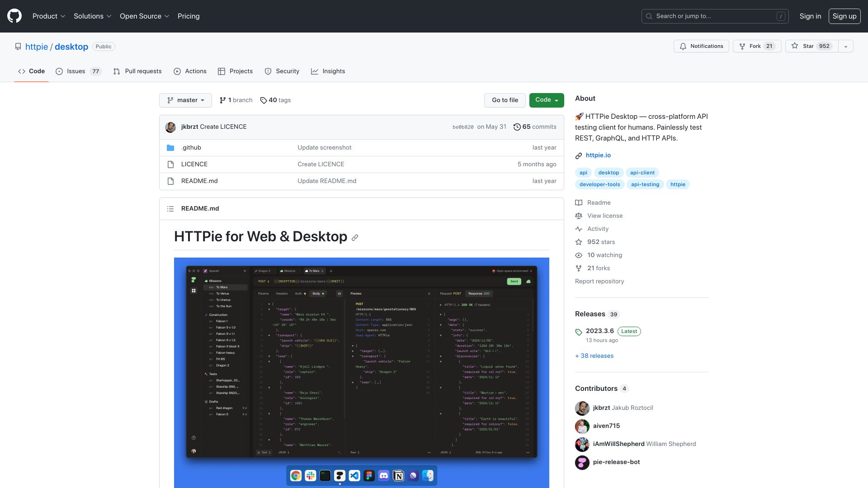Open the green Code dropdown
The width and height of the screenshot is (868, 488).
[x=547, y=100]
